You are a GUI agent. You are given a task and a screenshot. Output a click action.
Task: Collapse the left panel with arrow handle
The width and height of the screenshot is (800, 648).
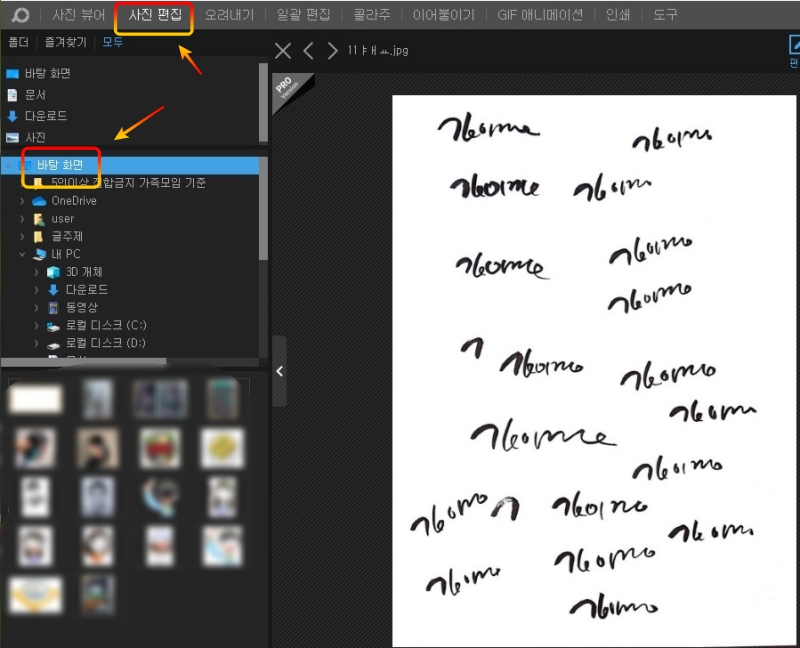(279, 371)
